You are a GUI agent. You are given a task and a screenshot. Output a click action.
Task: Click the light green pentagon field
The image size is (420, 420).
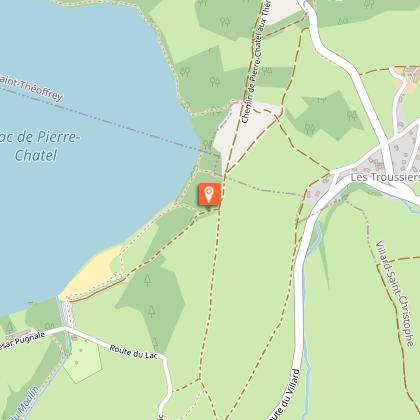pos(82,361)
